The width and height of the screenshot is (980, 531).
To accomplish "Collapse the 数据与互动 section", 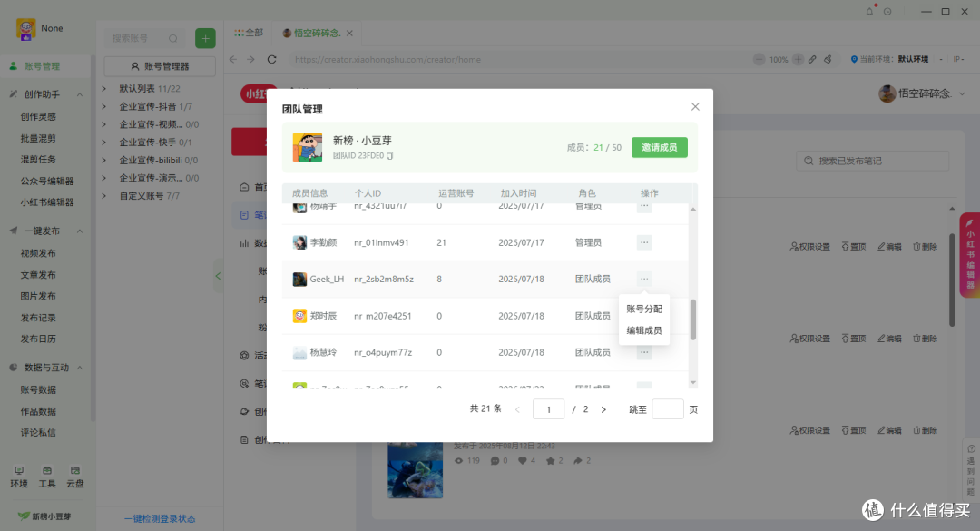I will click(80, 367).
